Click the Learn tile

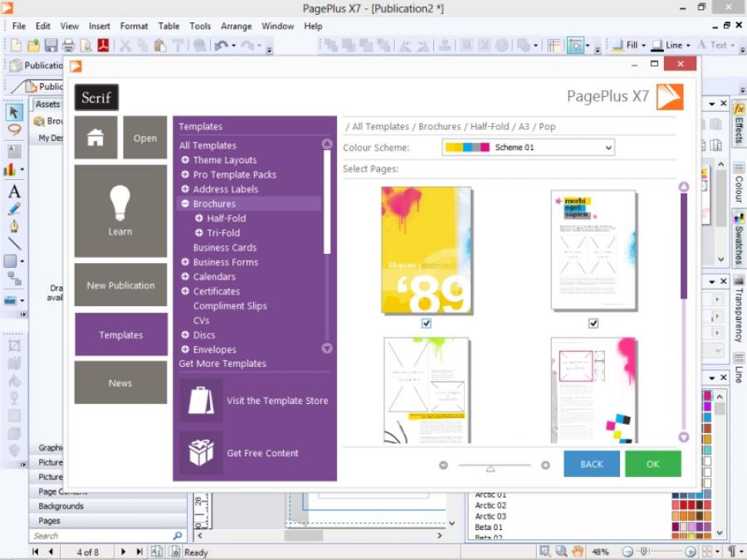pyautogui.click(x=120, y=211)
